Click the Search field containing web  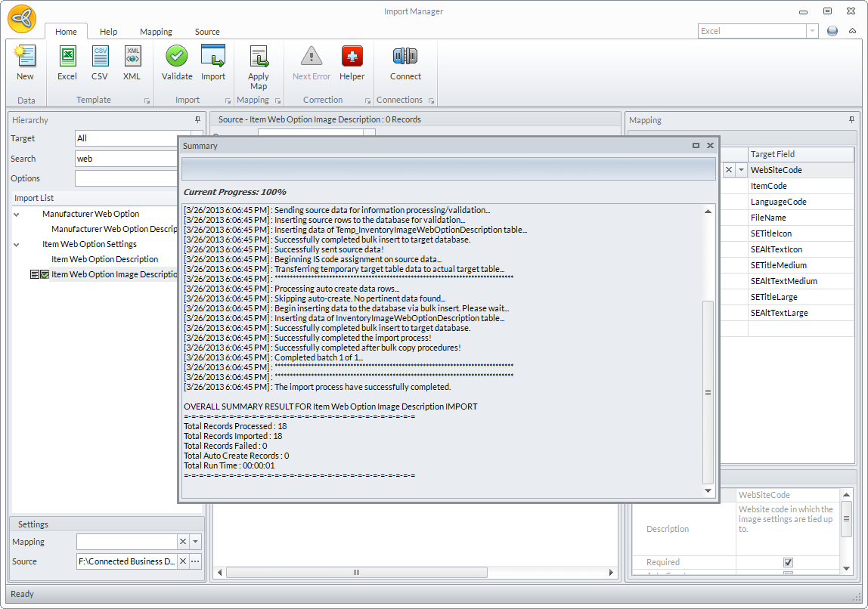click(x=126, y=159)
